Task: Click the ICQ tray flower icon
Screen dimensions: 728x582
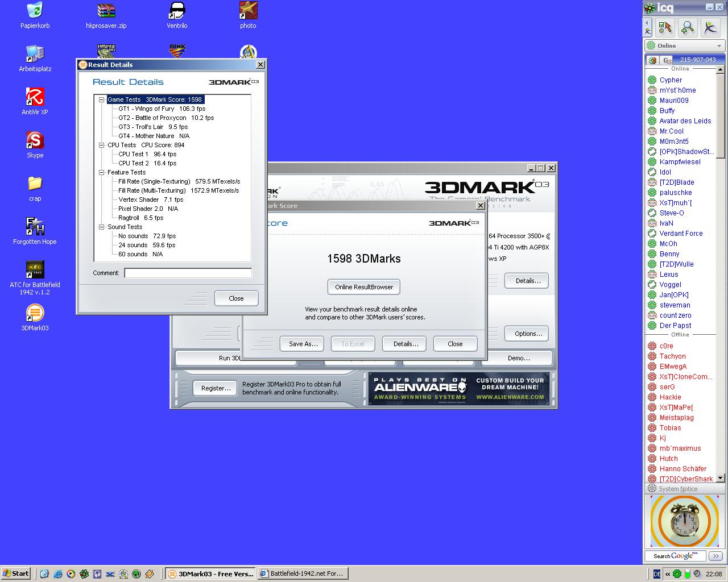Action: point(677,574)
